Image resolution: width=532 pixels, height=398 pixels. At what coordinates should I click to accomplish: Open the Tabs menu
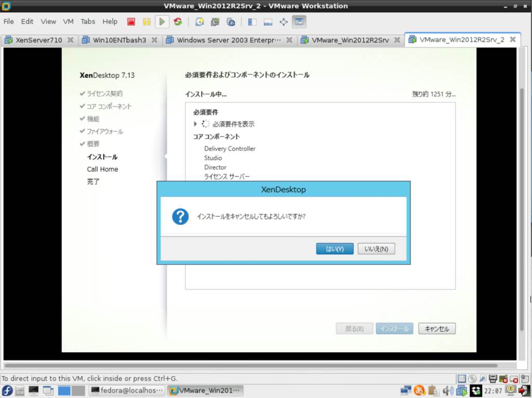[87, 21]
